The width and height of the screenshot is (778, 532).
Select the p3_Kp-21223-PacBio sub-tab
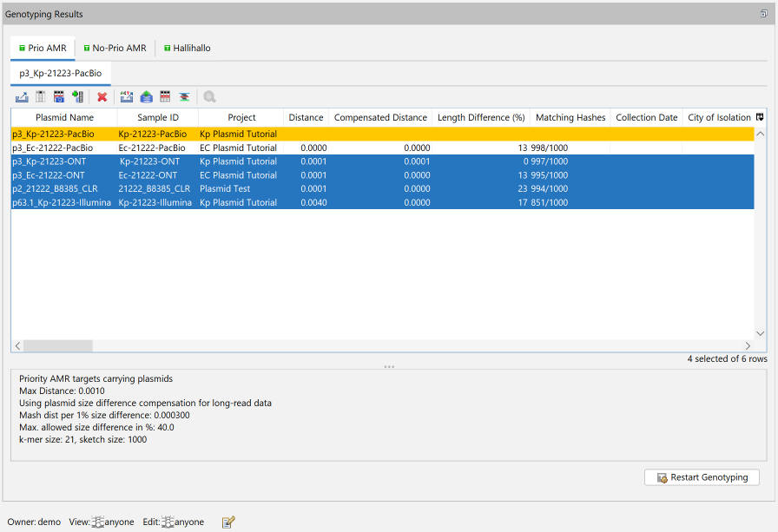pos(60,73)
